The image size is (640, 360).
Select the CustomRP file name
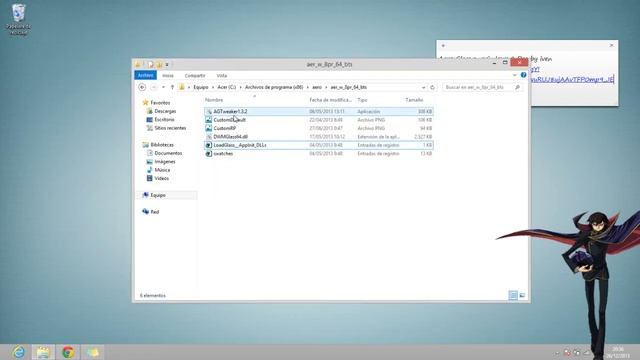coord(224,128)
